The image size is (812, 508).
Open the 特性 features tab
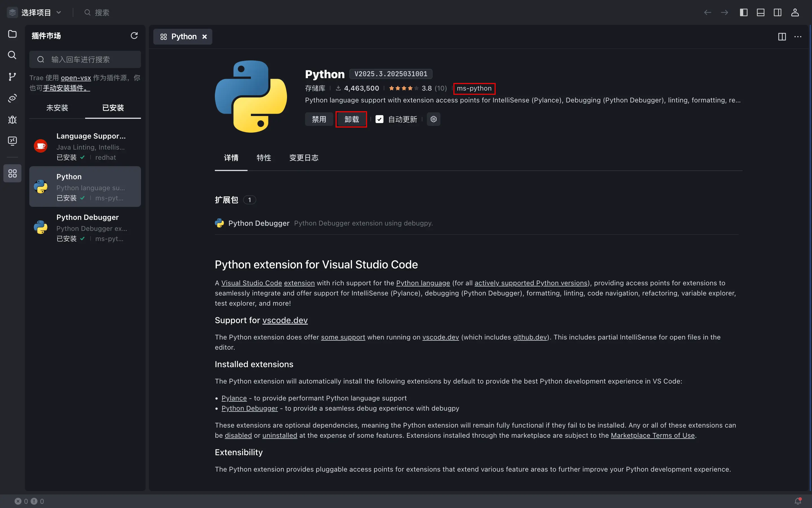point(264,158)
